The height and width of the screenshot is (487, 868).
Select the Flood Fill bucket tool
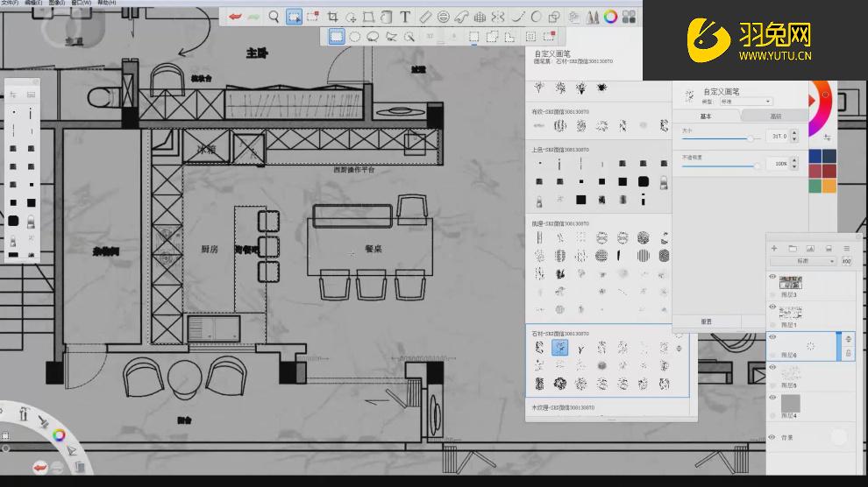point(387,18)
